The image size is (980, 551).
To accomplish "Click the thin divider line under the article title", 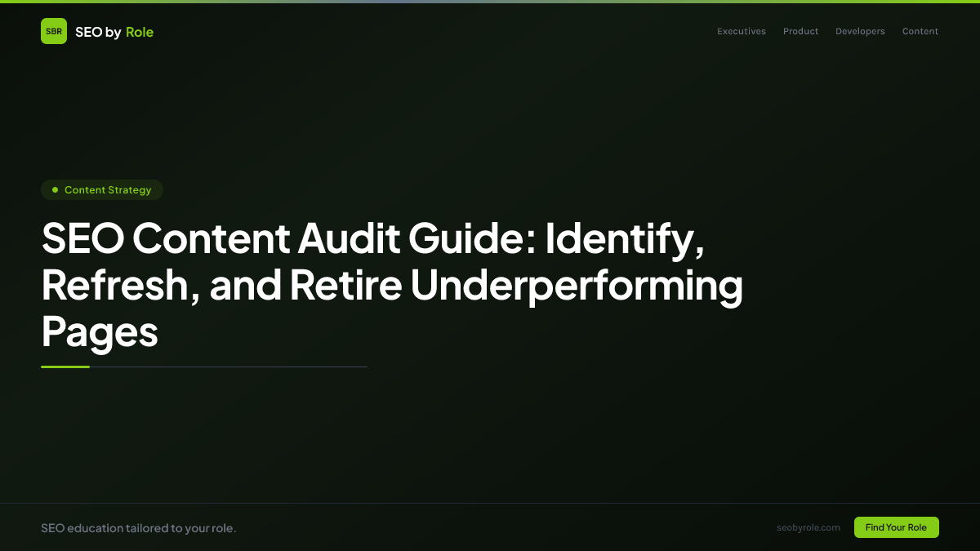I will coord(229,367).
